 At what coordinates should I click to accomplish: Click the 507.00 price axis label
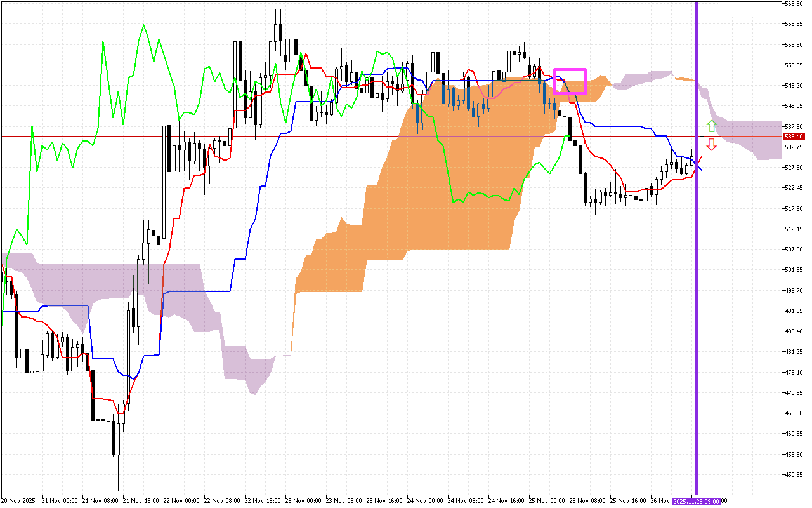click(x=794, y=250)
